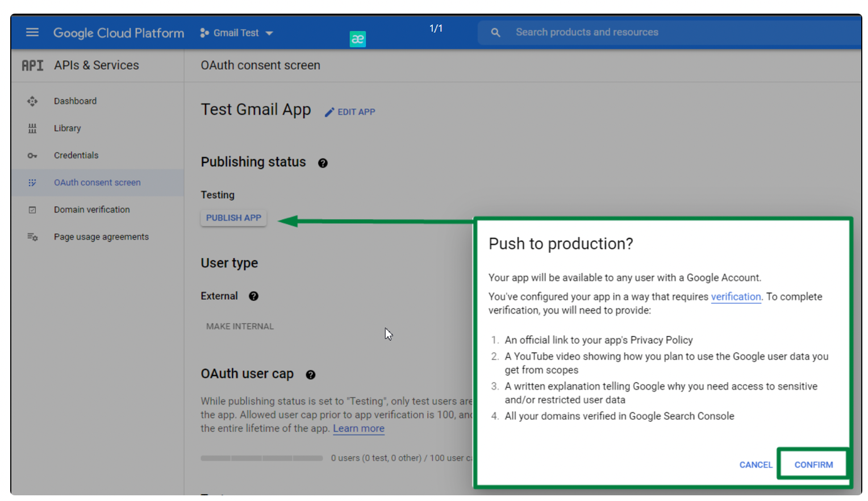868x501 pixels.
Task: Click the OAuth consent screen sidebar icon
Action: [32, 183]
